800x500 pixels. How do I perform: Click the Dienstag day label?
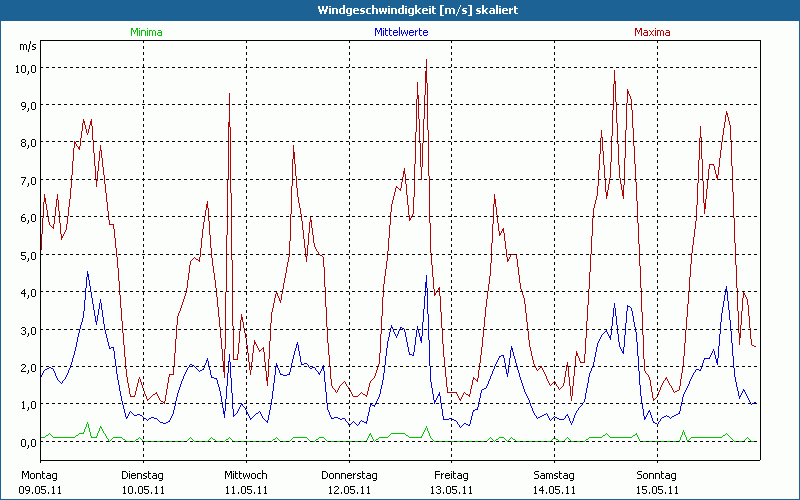coord(142,476)
